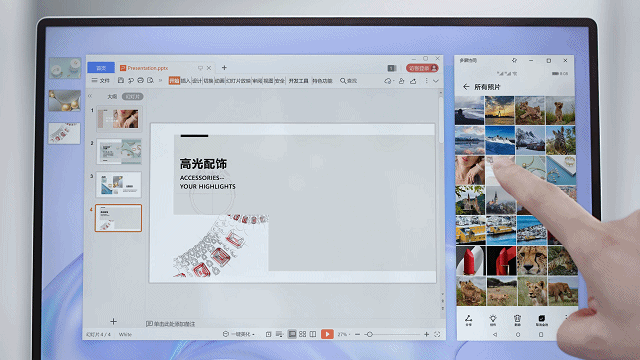640x360 pixels.
Task: Switch to slide sorter grid view
Action: [x=302, y=334]
